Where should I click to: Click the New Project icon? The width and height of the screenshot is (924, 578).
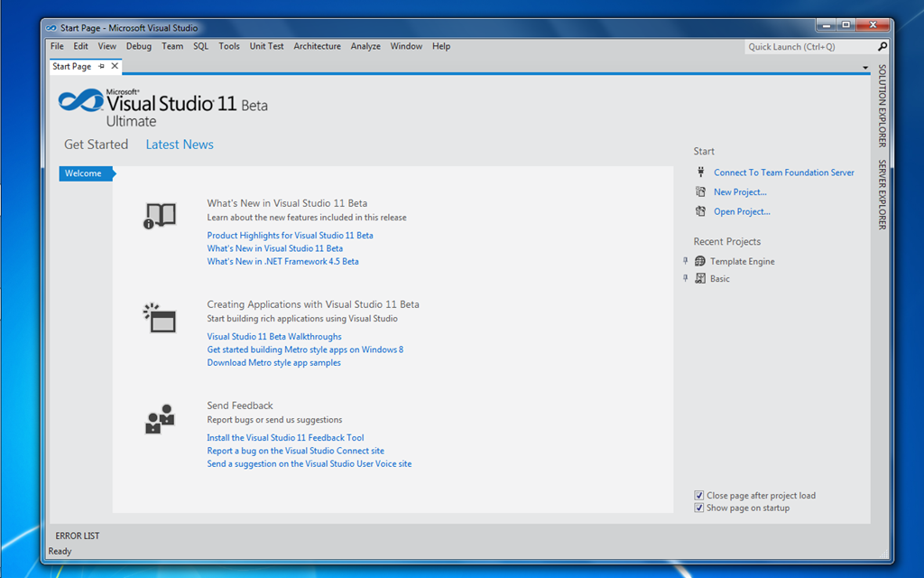click(700, 191)
